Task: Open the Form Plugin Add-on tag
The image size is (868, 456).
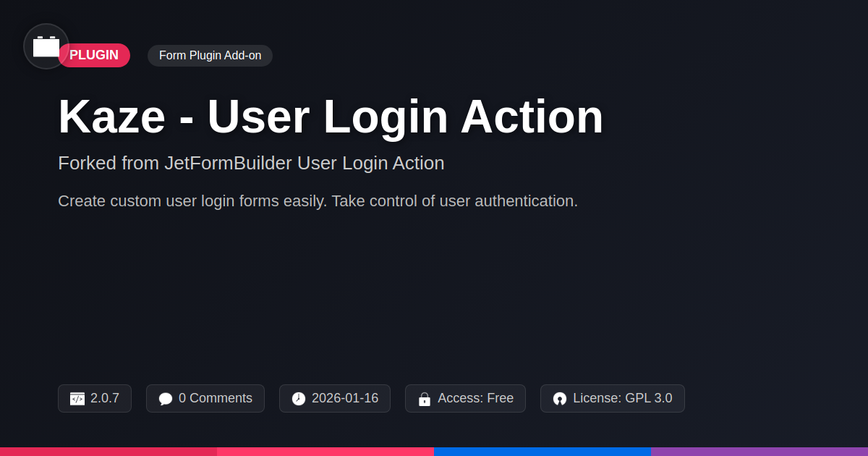Action: 210,56
